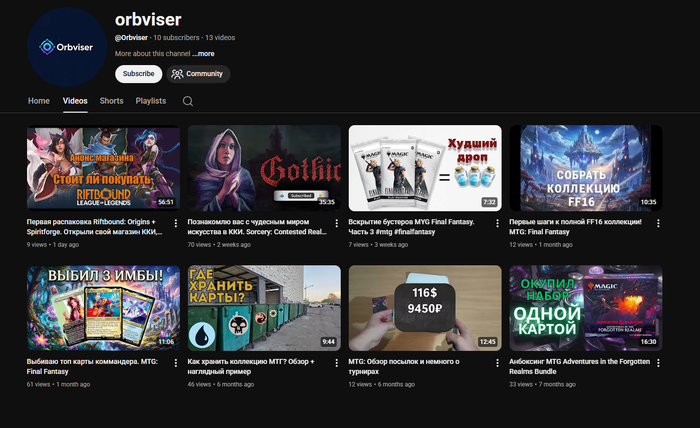Viewport: 700px width, 428px height.
Task: Open title 'Анбоксинг MTG Adventures in the Forgotten Realms'
Action: click(x=579, y=366)
